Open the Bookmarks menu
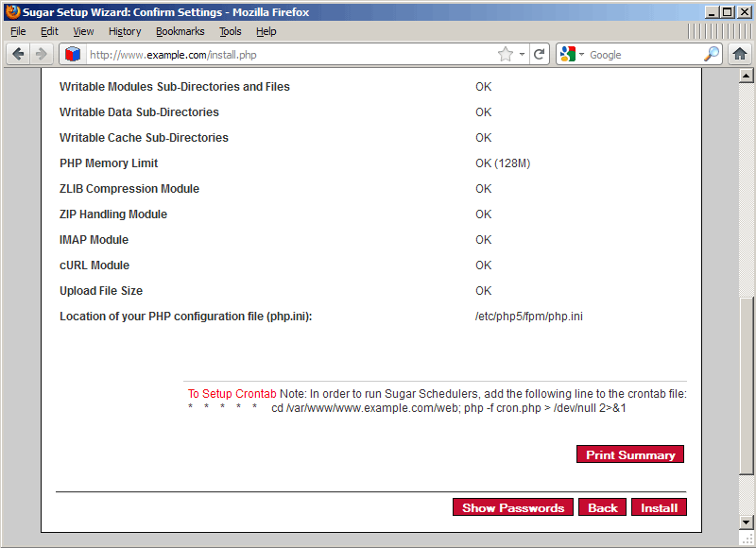 (180, 31)
